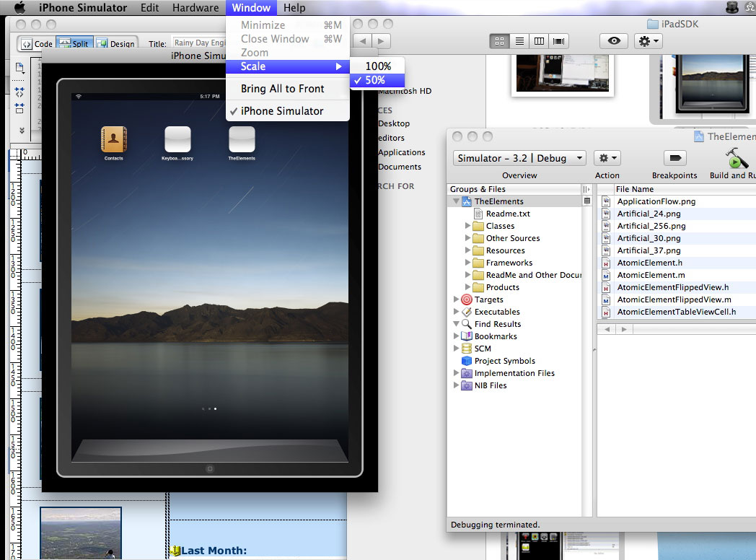Launch TheElements app in the simulator
Viewport: 756px width, 560px height.
242,139
